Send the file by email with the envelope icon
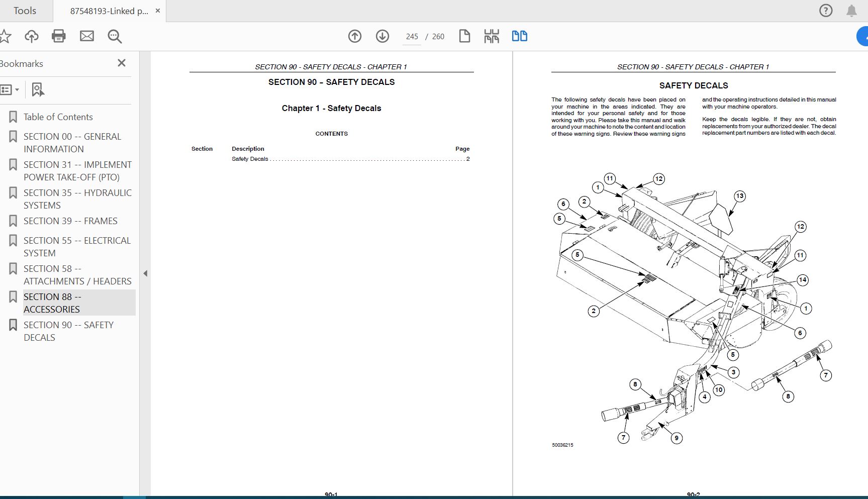868x499 pixels. click(87, 36)
